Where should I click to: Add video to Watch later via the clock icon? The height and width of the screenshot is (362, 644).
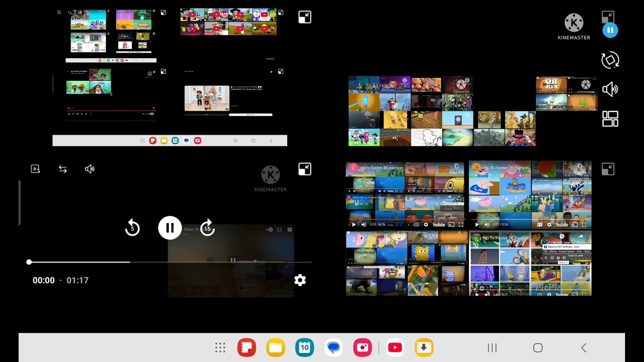click(x=561, y=236)
